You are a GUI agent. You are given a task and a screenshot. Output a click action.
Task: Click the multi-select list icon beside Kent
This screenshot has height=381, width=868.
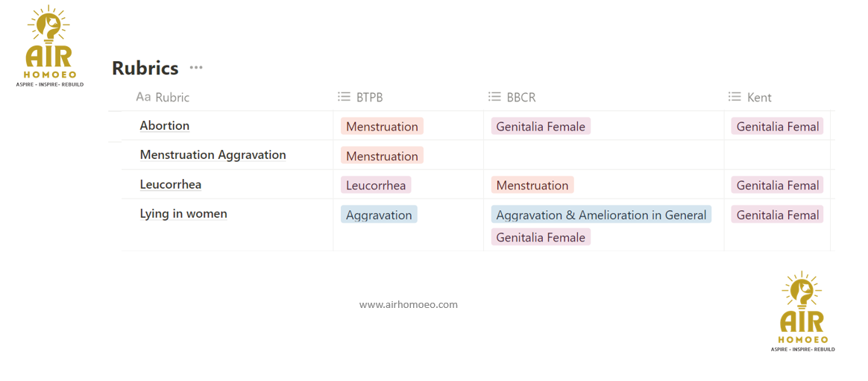point(735,97)
